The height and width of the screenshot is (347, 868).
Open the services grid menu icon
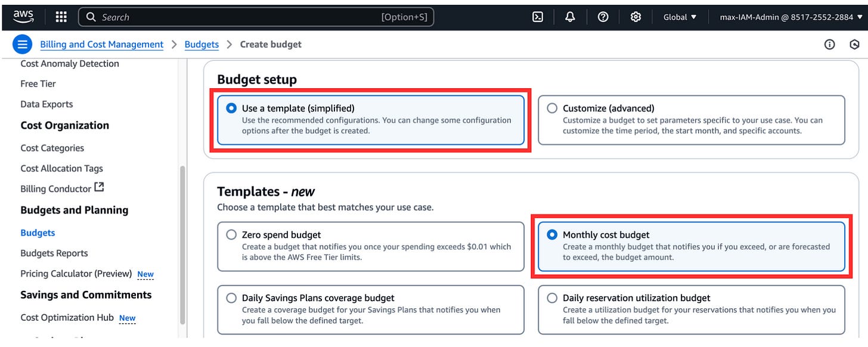[x=61, y=17]
